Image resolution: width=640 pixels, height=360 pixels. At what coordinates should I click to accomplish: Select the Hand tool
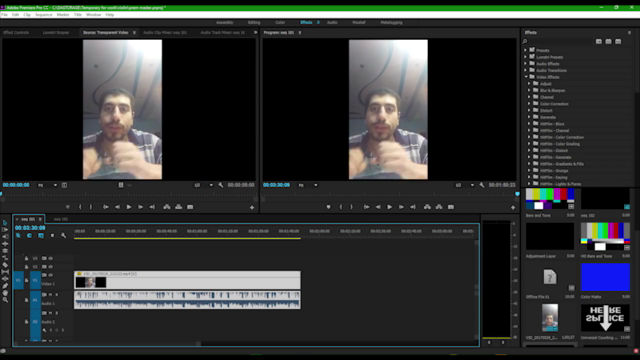point(5,293)
